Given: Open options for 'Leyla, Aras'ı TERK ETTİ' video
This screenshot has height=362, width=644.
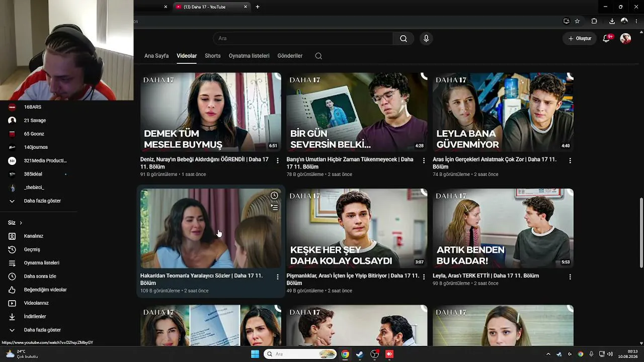Looking at the screenshot, I should coord(570,277).
